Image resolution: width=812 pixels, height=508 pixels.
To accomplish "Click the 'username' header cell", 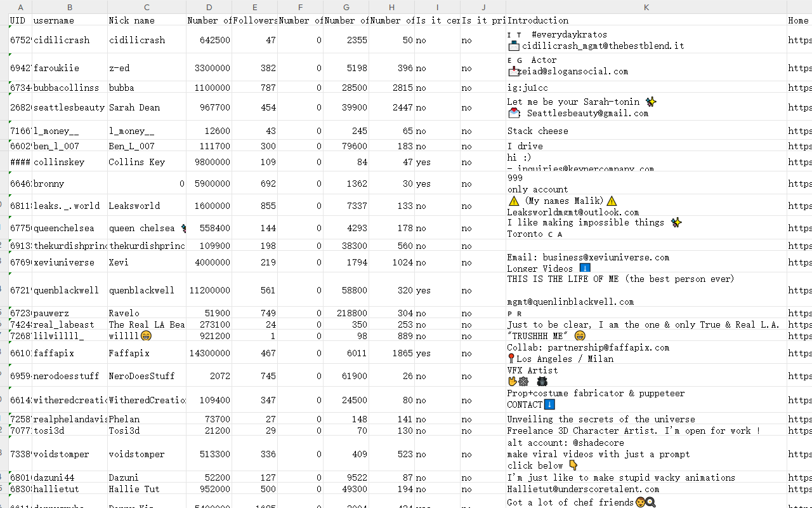I will pyautogui.click(x=70, y=20).
